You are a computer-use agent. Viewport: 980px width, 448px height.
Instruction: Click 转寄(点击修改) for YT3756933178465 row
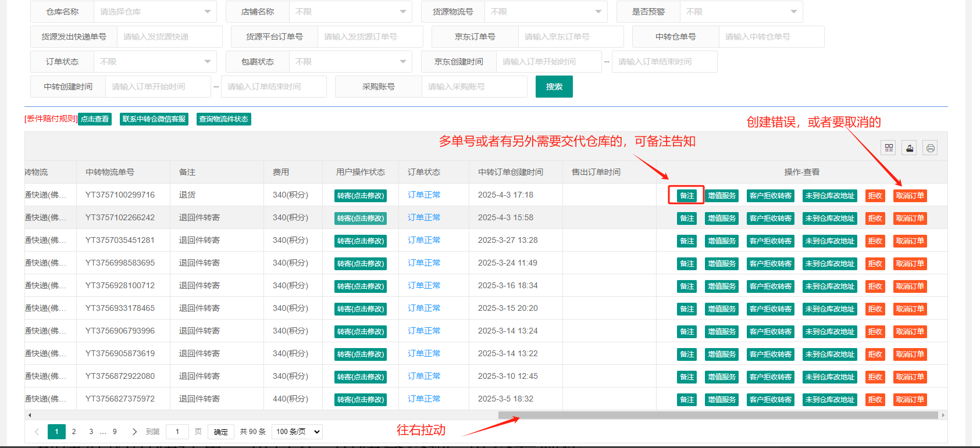coord(361,309)
